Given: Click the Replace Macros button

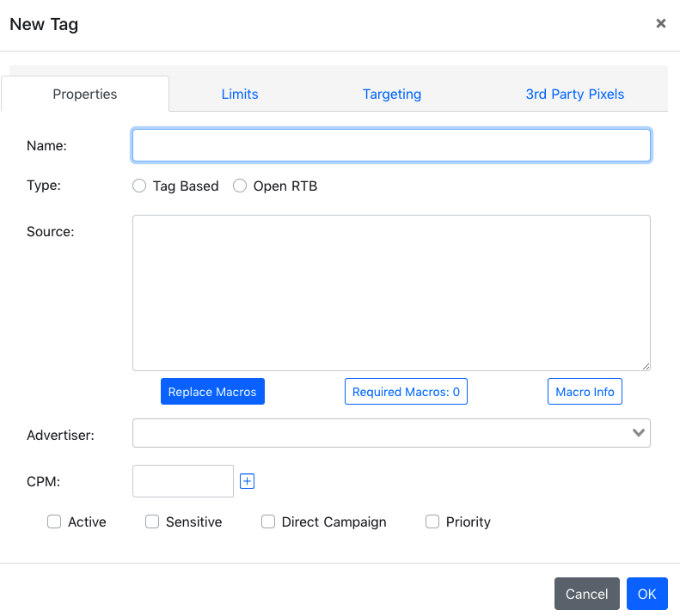Looking at the screenshot, I should tap(212, 392).
